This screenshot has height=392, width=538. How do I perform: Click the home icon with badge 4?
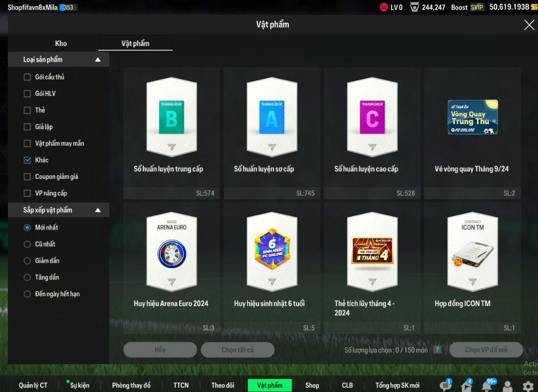pos(466,386)
